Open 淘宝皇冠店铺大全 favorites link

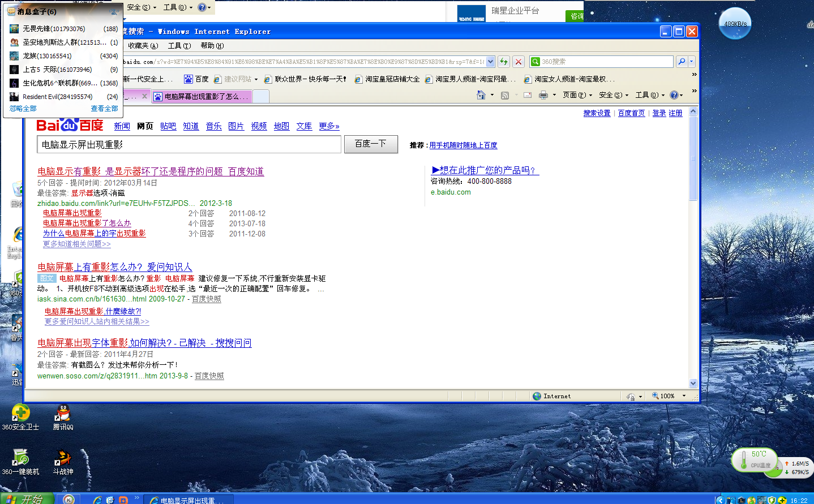click(x=387, y=79)
